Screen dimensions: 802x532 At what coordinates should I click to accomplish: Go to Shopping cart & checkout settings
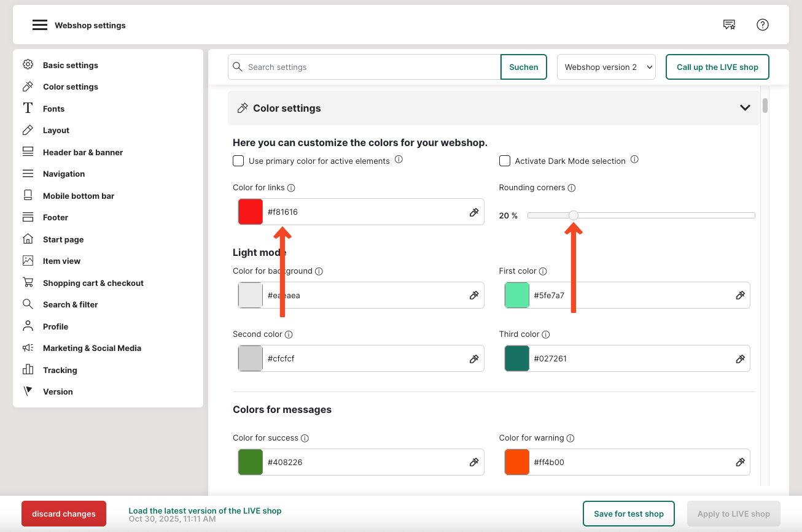(93, 283)
